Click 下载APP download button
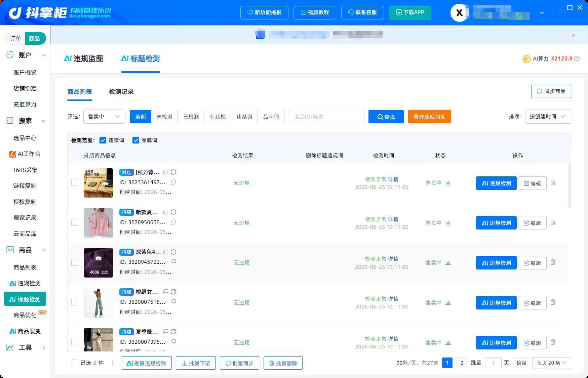The width and height of the screenshot is (588, 378). point(410,12)
